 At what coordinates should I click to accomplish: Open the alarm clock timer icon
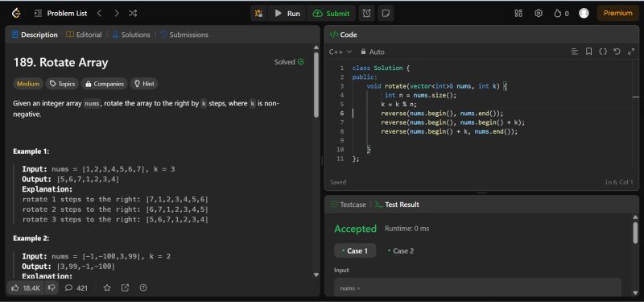[367, 13]
